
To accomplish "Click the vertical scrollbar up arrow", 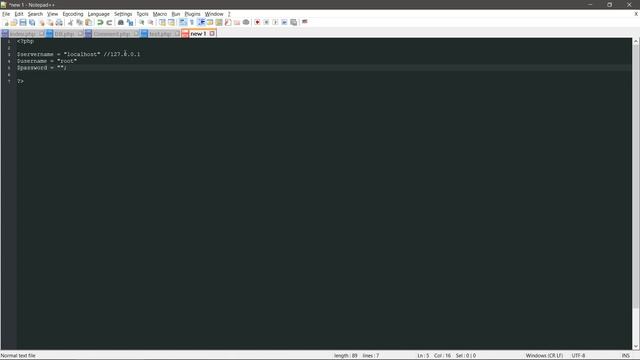I will pos(636,41).
